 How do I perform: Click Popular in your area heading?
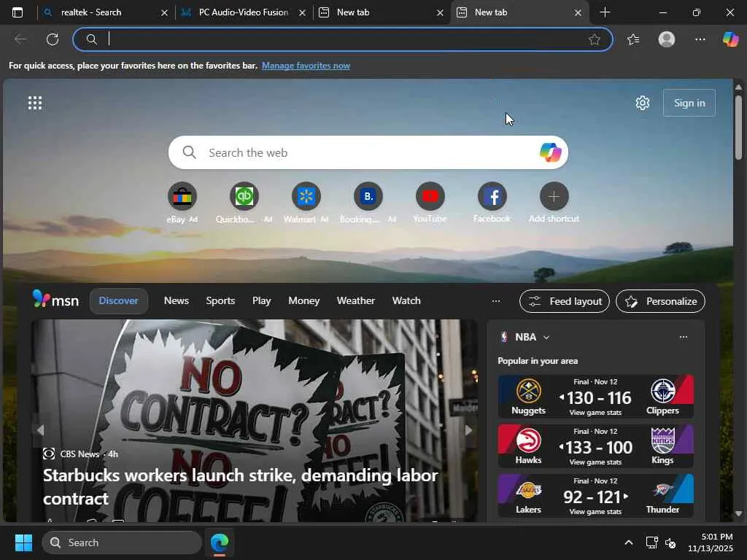[538, 361]
